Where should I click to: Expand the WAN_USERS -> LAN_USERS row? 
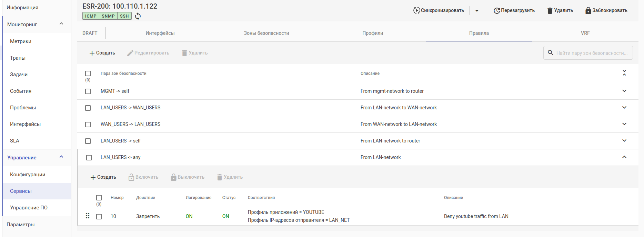(624, 124)
